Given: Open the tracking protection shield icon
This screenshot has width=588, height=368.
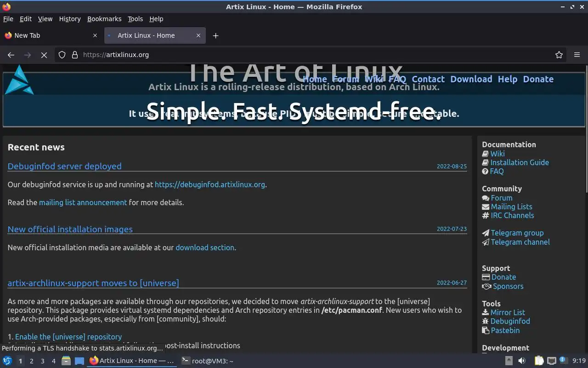Looking at the screenshot, I should [x=62, y=55].
